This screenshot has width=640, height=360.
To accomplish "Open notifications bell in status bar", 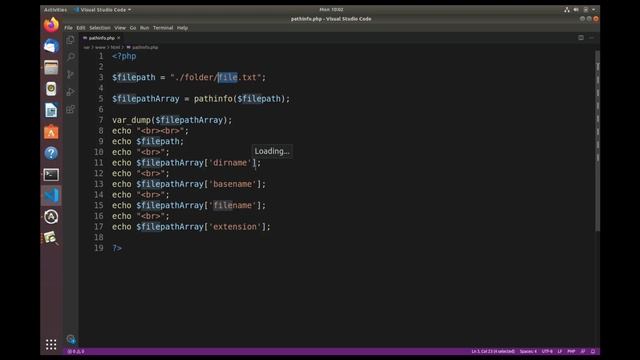I will click(593, 351).
